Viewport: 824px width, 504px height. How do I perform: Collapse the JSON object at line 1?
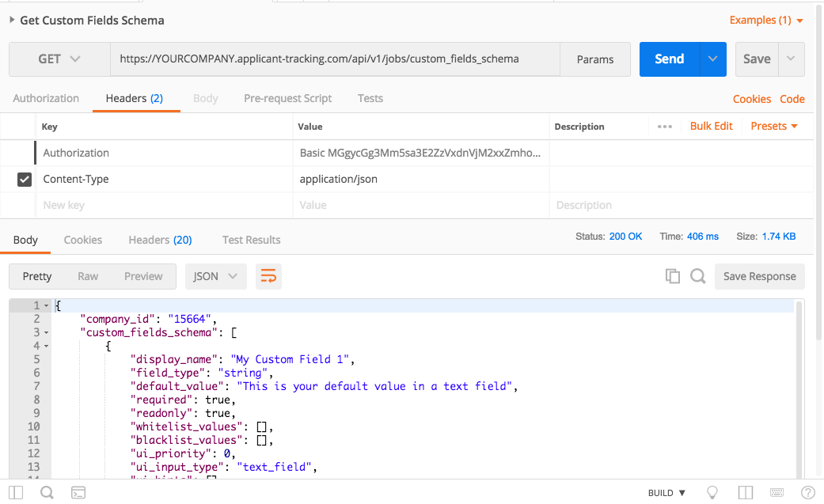[x=46, y=306]
